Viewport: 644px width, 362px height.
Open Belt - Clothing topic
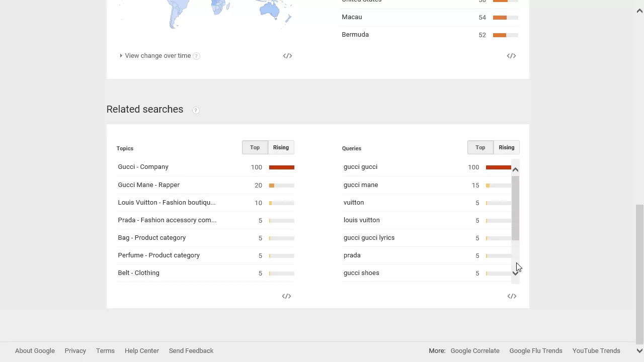click(x=138, y=273)
